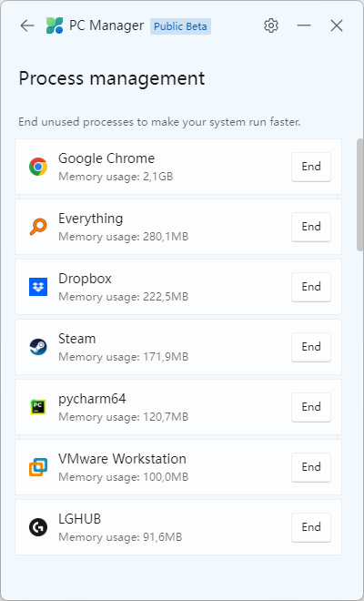Viewport: 364px width, 601px height.
Task: End the Steam process
Action: (311, 347)
